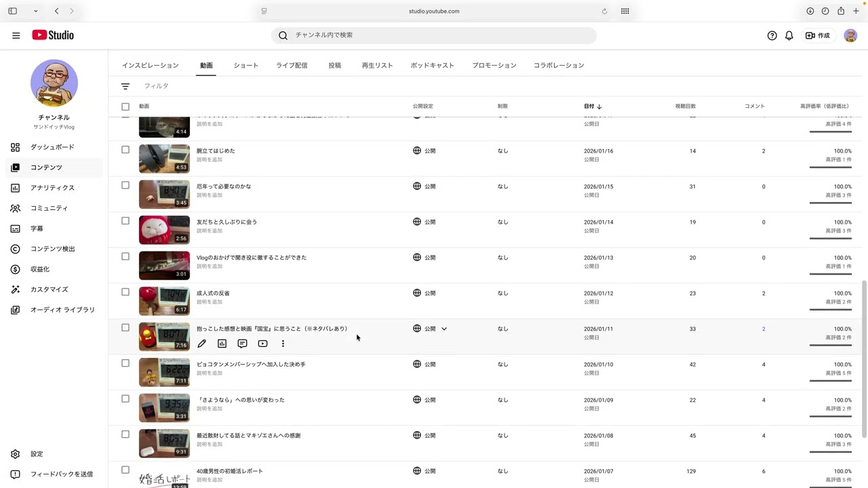Open the hamburger navigation menu
Image resolution: width=868 pixels, height=488 pixels.
16,35
